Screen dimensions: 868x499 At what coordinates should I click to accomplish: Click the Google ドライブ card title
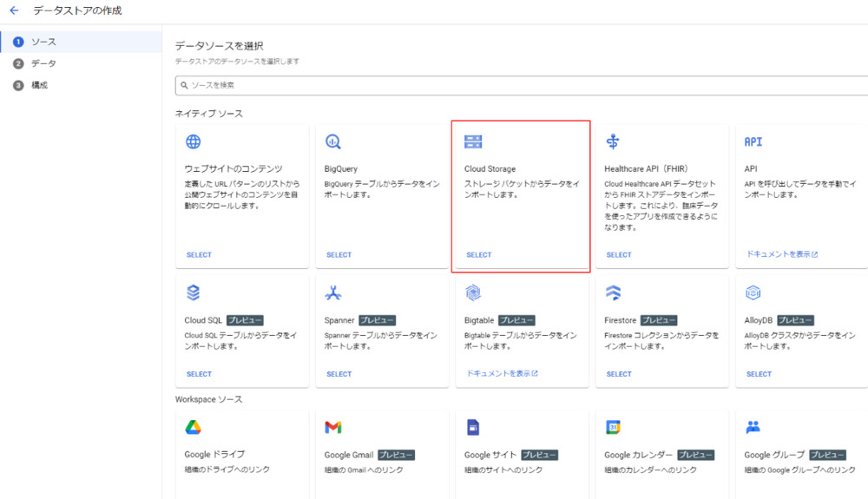click(x=214, y=454)
